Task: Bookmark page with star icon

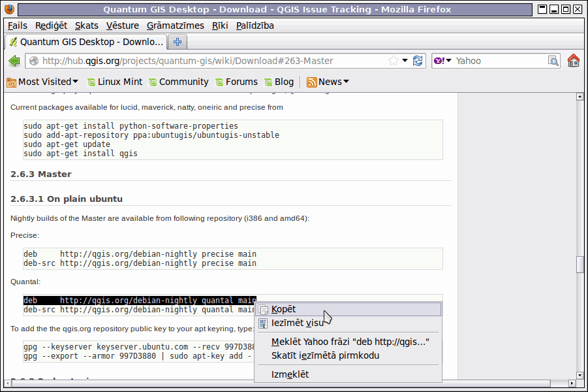Action: click(394, 61)
